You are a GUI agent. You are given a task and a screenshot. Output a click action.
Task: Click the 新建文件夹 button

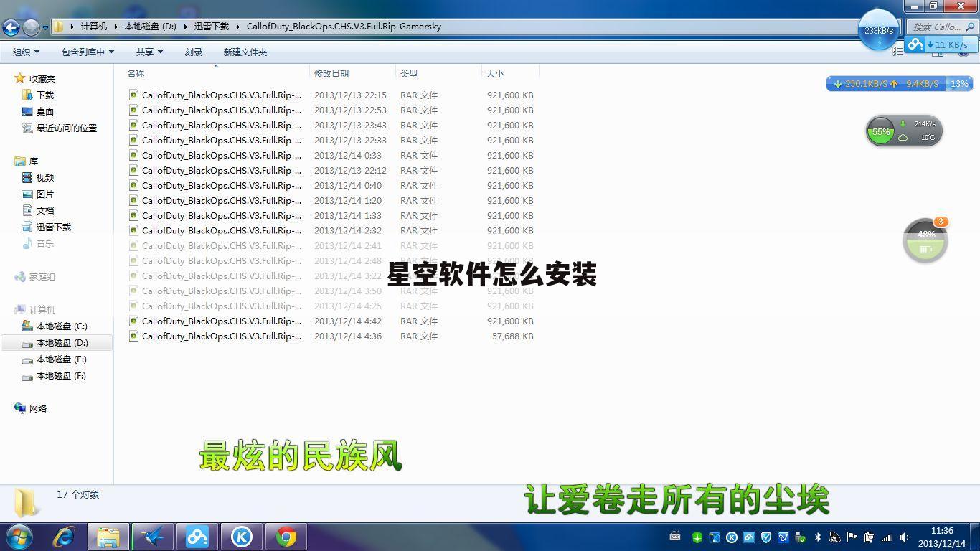(245, 52)
